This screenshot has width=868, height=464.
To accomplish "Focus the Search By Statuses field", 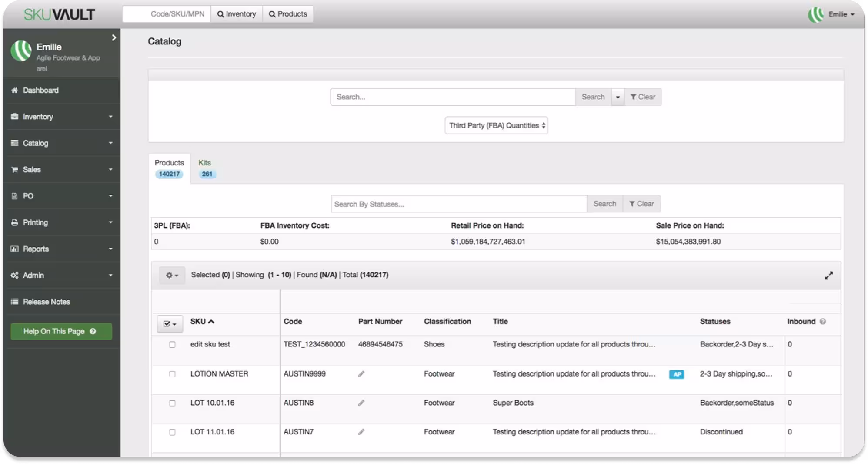I will point(459,204).
